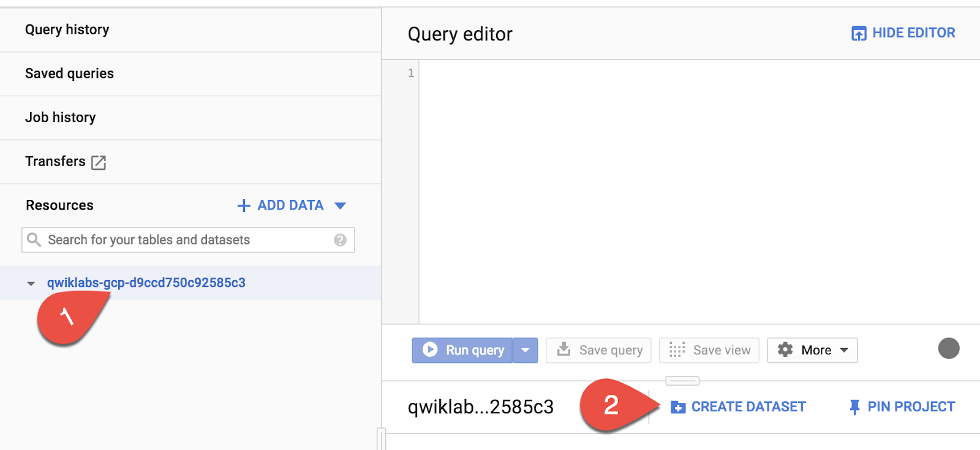Click the Run query play icon
980x450 pixels.
click(x=430, y=349)
